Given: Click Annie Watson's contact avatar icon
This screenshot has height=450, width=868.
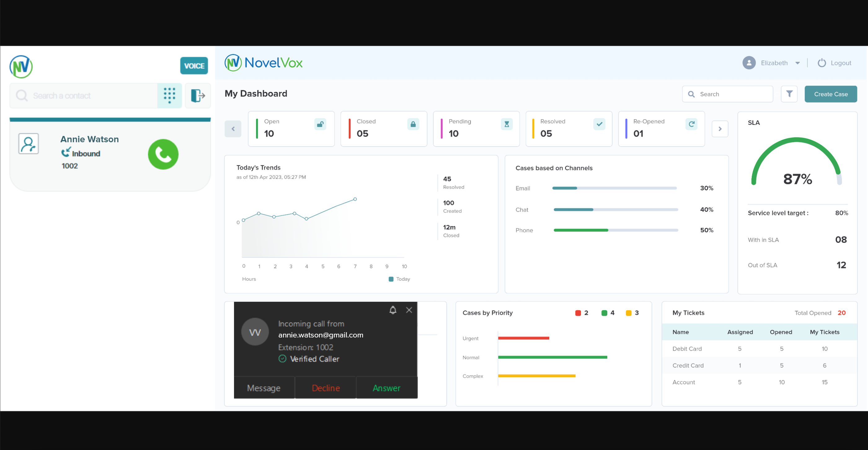Looking at the screenshot, I should [x=29, y=144].
